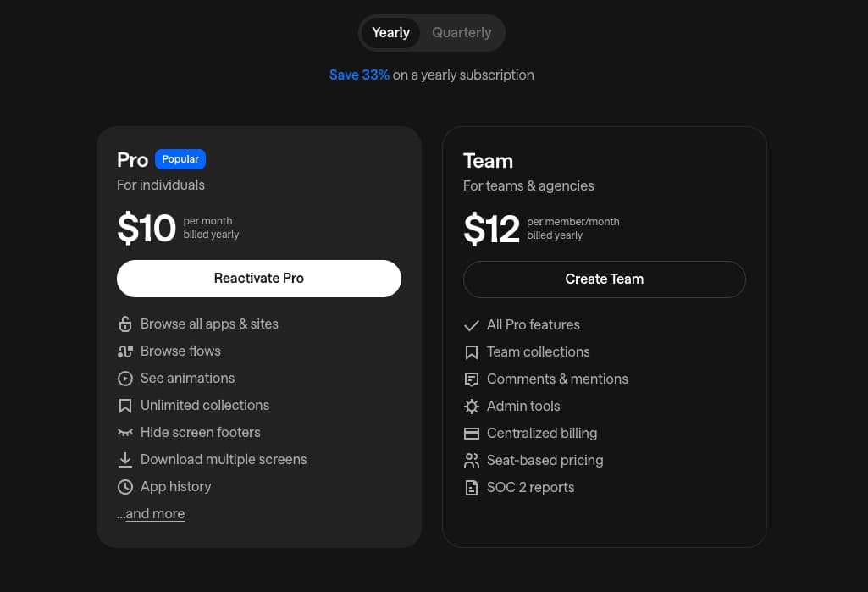Click the download icon for multiple screens
Image resolution: width=868 pixels, height=592 pixels.
pos(125,460)
